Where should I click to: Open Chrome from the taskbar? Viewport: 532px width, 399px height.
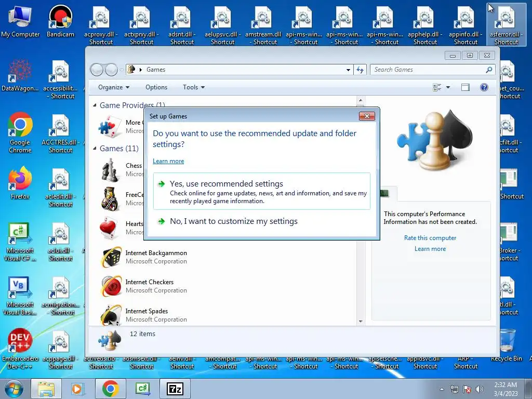point(110,389)
